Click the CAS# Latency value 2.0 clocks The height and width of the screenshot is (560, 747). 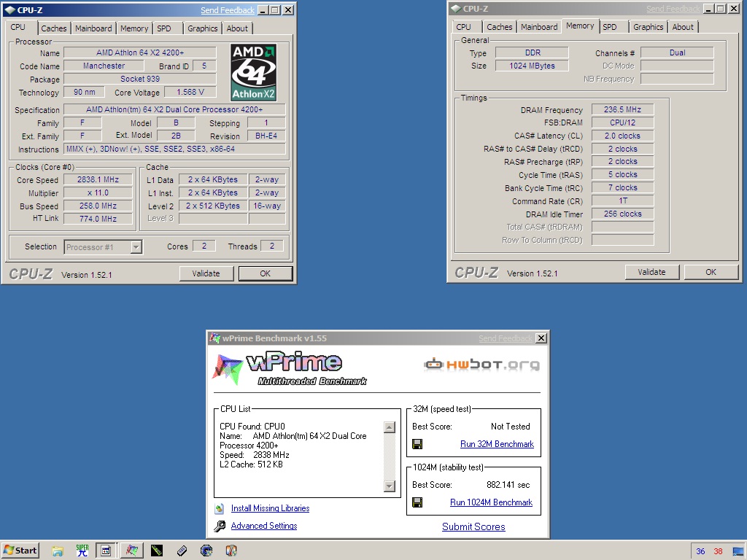(x=622, y=136)
